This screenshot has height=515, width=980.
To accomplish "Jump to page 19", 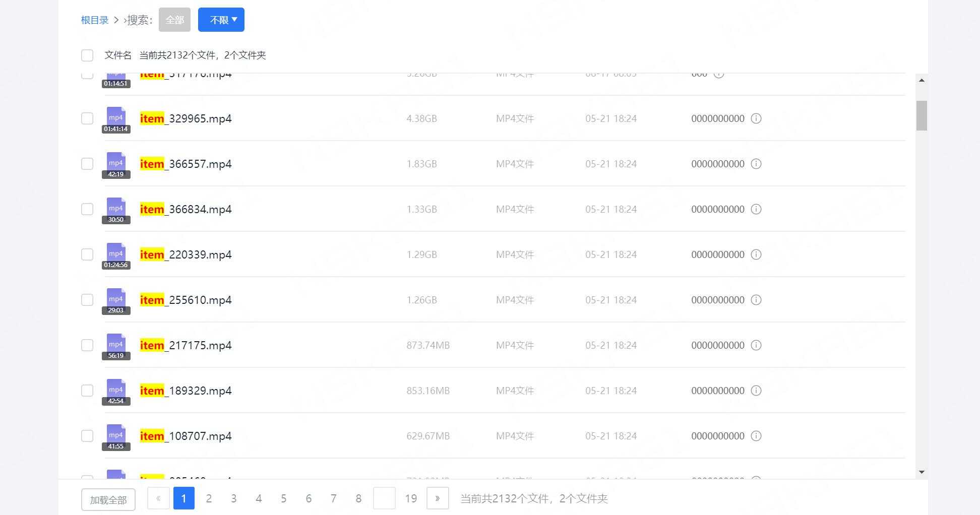I will [411, 498].
